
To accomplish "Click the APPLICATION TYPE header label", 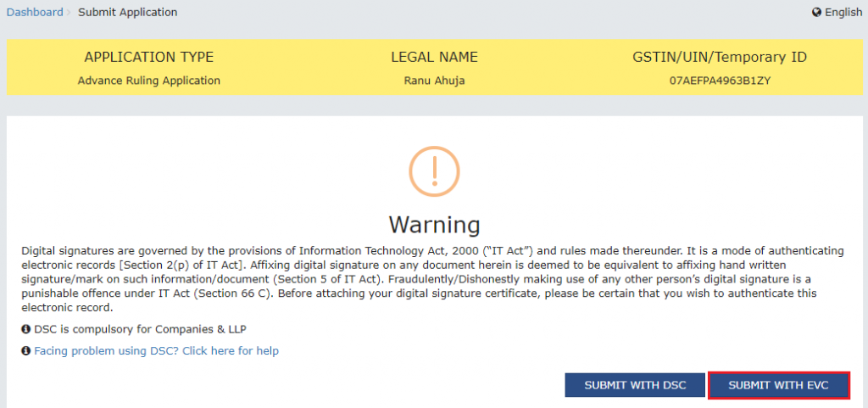I will [149, 57].
